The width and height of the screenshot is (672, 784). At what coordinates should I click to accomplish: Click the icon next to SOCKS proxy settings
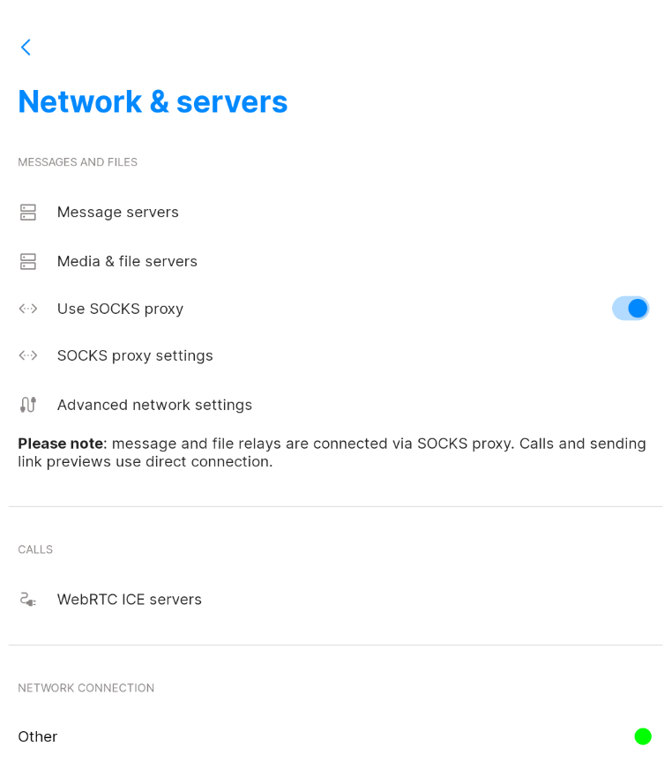(x=27, y=355)
